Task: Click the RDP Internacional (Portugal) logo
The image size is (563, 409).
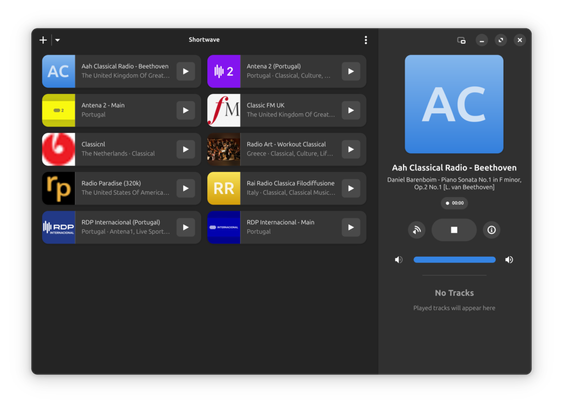Action: click(x=59, y=227)
